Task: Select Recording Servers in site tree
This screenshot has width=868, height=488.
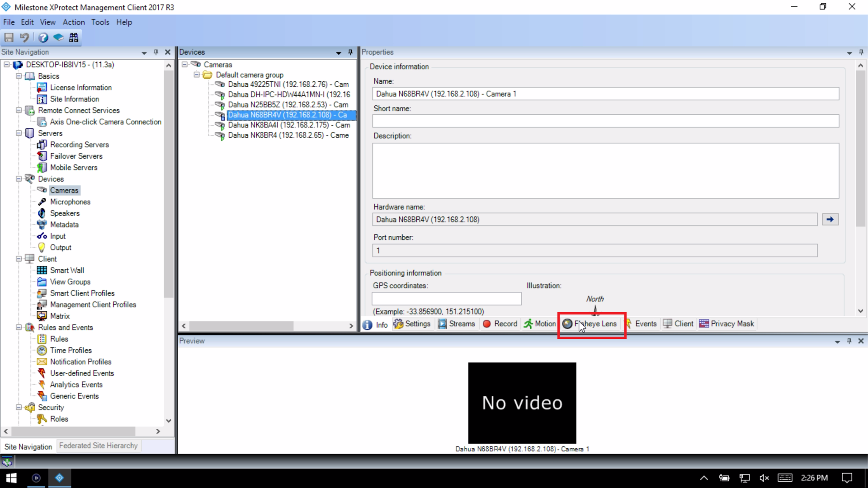Action: coord(79,145)
